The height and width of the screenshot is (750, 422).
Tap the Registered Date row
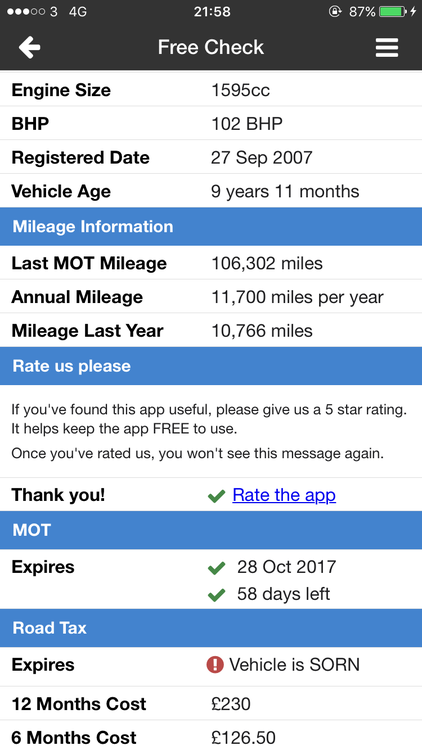[211, 157]
